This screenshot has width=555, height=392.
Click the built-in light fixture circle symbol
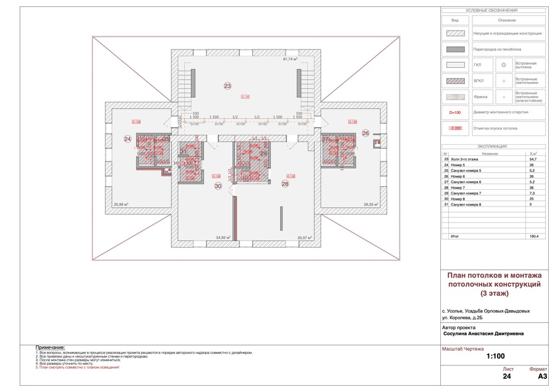point(504,81)
